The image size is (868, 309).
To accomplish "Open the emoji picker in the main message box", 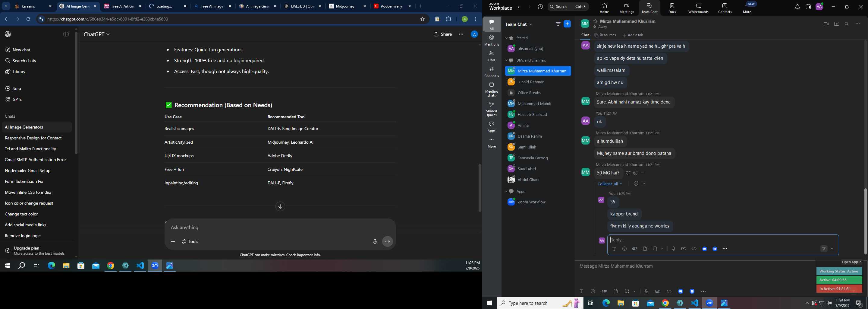I will coord(593,291).
